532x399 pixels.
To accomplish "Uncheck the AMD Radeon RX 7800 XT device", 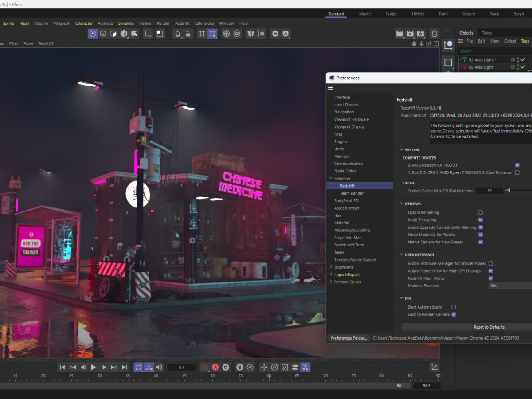I will [x=517, y=165].
